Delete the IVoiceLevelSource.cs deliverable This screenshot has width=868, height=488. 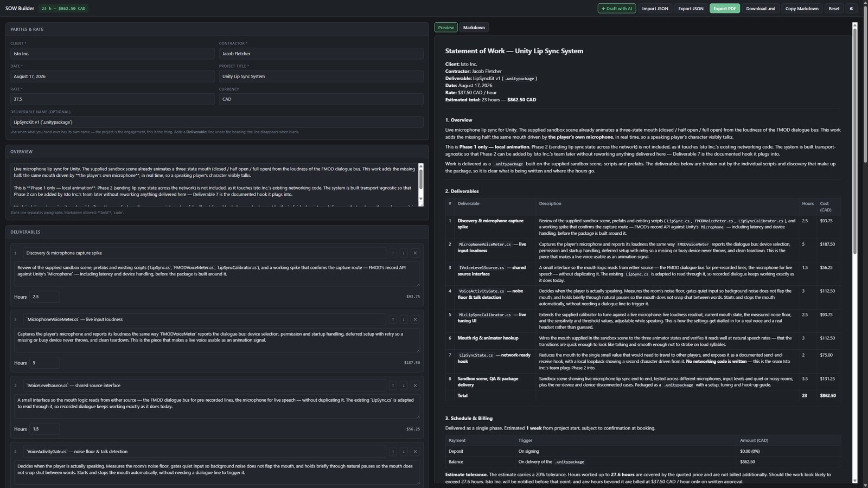(x=415, y=386)
